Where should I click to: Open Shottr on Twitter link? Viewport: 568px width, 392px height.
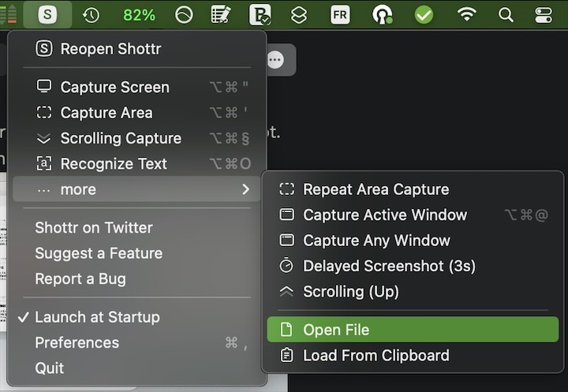pyautogui.click(x=94, y=227)
